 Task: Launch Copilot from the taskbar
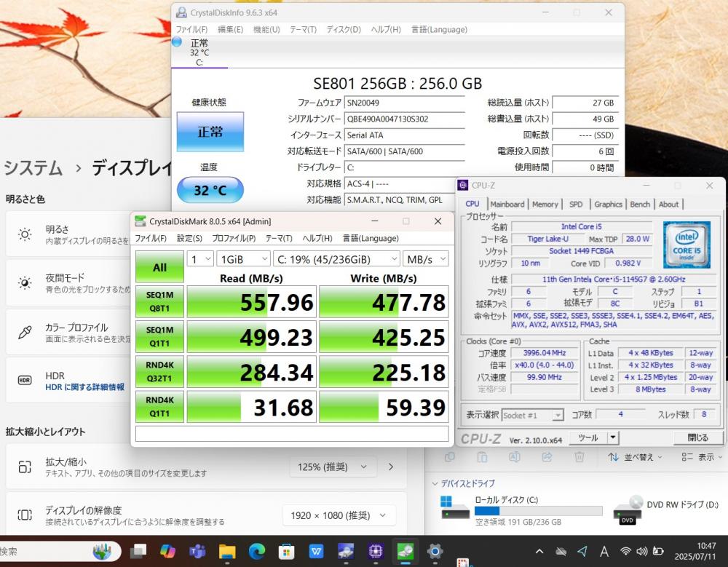coord(167,551)
